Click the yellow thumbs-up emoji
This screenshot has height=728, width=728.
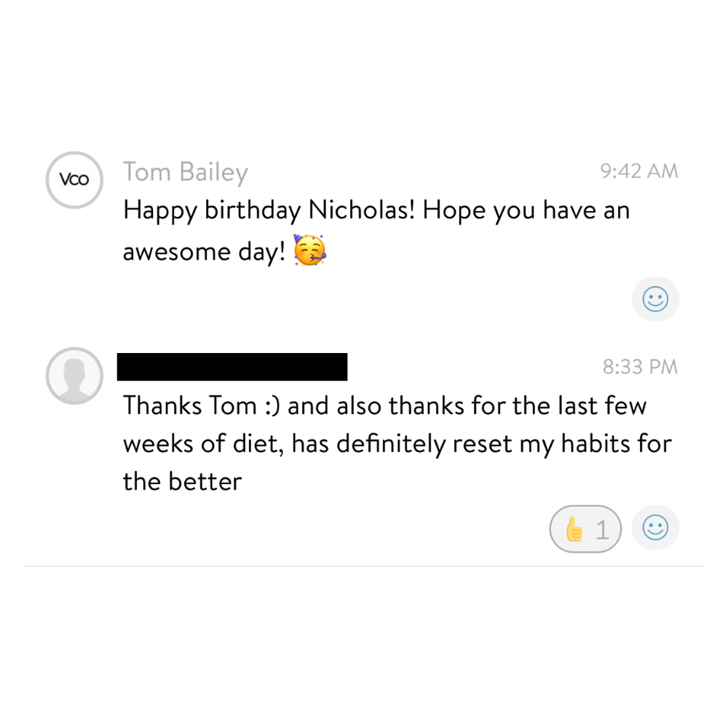pyautogui.click(x=574, y=529)
